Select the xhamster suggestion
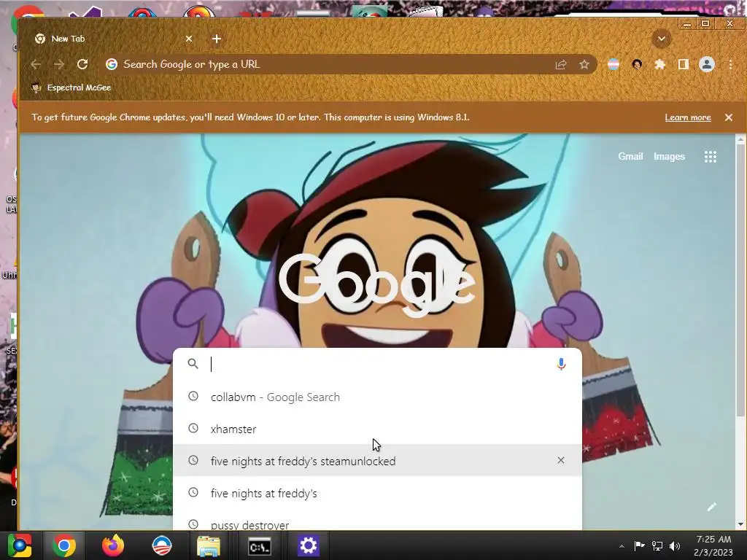The image size is (747, 560). pyautogui.click(x=377, y=429)
